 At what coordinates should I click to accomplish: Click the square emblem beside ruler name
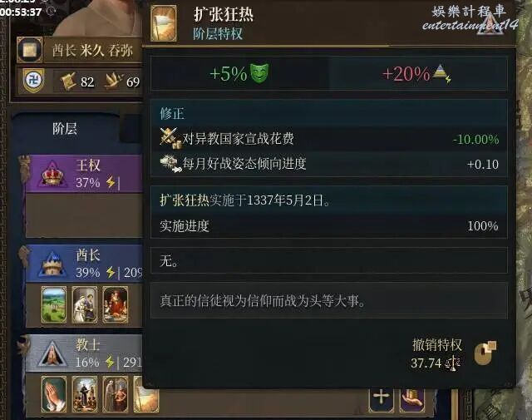[30, 50]
